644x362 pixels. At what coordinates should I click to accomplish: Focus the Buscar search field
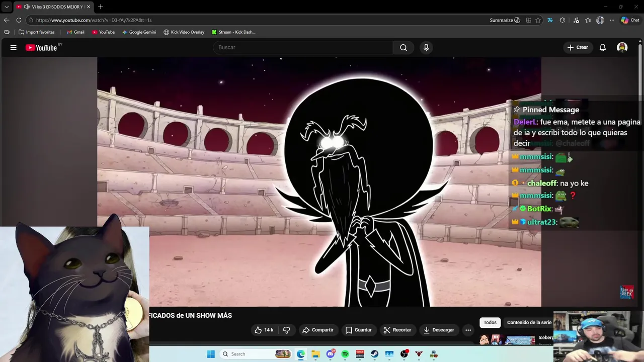(303, 47)
